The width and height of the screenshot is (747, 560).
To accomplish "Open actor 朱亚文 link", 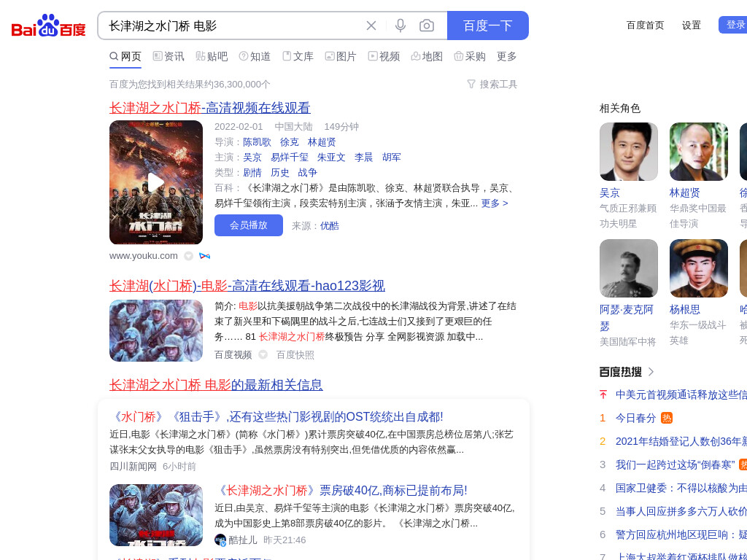I will (x=331, y=157).
